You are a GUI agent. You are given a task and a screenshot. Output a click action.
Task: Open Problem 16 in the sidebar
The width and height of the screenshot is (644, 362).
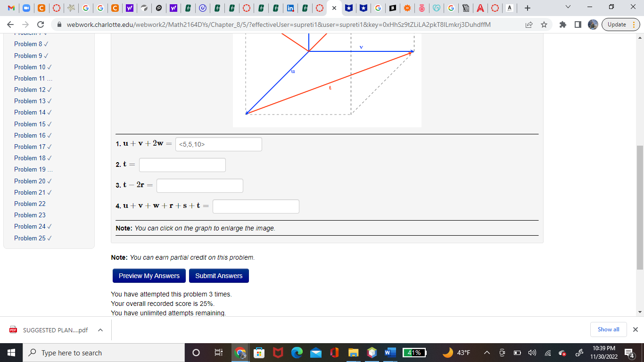point(33,135)
